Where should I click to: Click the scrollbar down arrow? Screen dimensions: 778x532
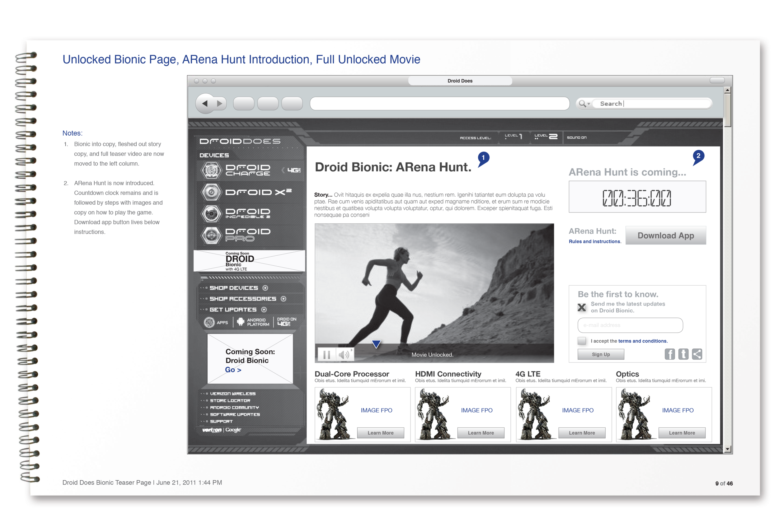click(728, 449)
